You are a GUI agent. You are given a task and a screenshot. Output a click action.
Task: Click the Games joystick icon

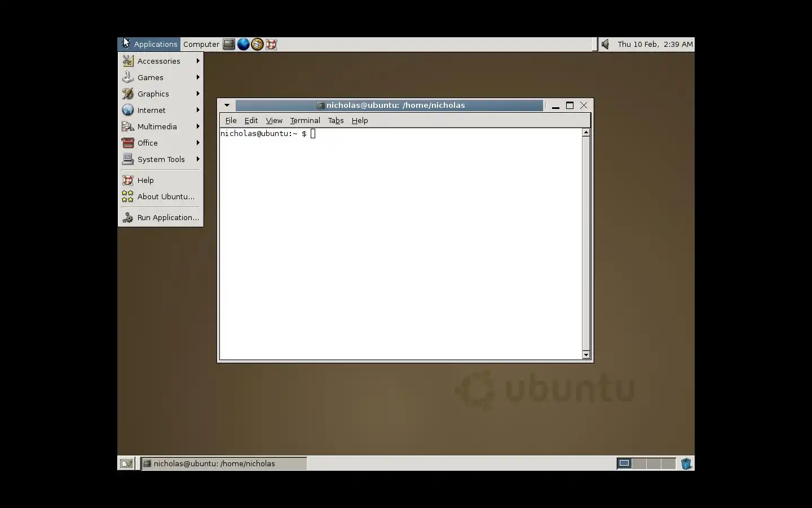point(128,77)
